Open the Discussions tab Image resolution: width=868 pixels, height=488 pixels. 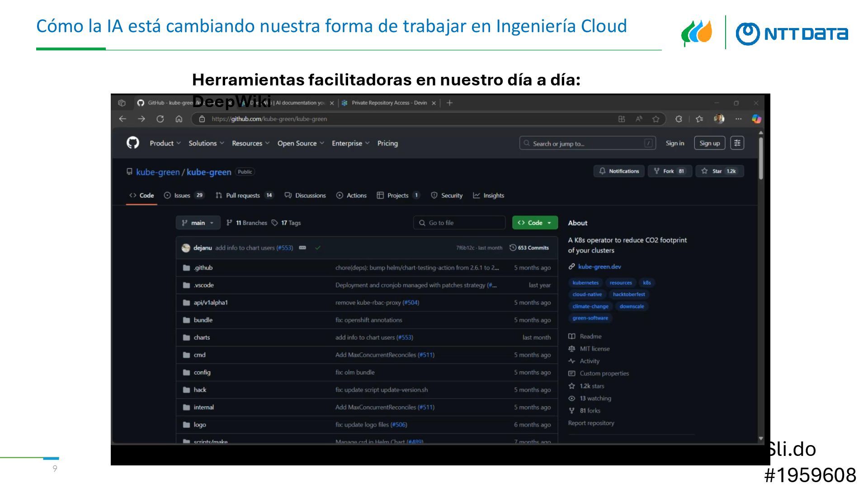point(305,195)
